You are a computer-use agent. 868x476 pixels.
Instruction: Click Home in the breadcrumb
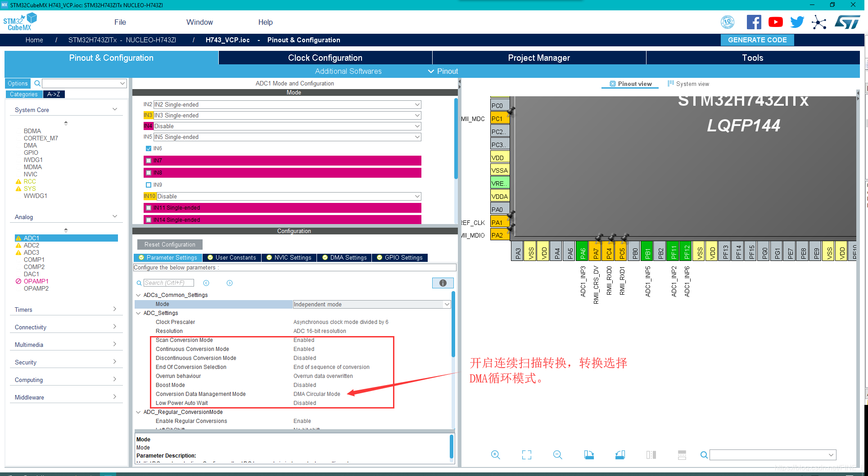[34, 40]
